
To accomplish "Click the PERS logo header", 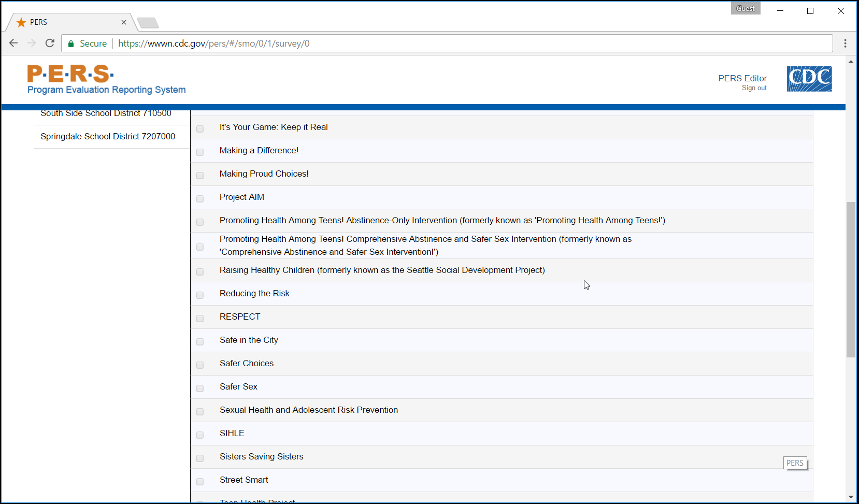I will [106, 80].
